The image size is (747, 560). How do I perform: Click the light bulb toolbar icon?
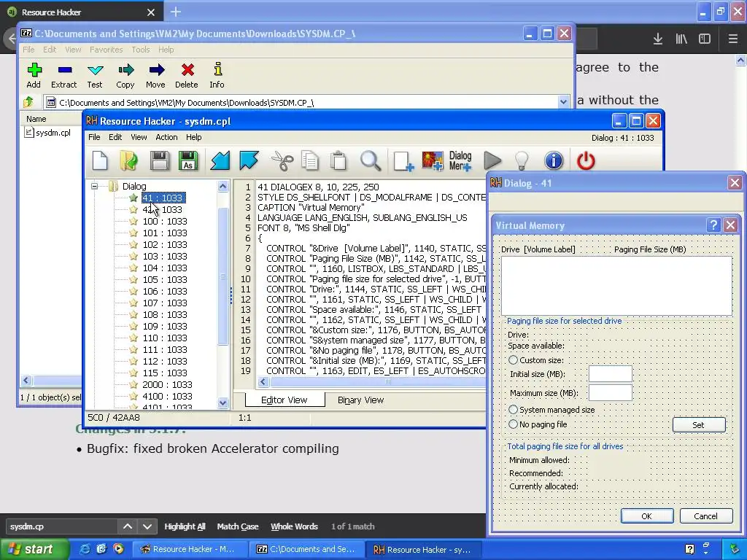(522, 161)
